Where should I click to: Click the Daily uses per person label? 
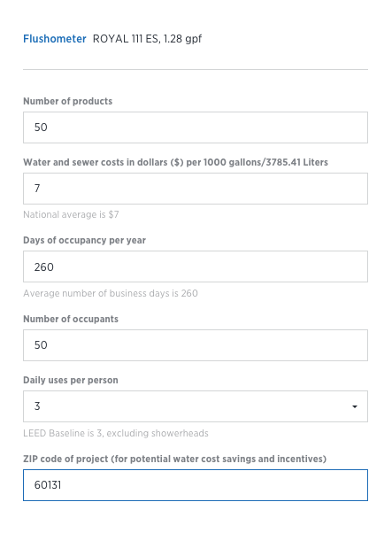coord(71,380)
